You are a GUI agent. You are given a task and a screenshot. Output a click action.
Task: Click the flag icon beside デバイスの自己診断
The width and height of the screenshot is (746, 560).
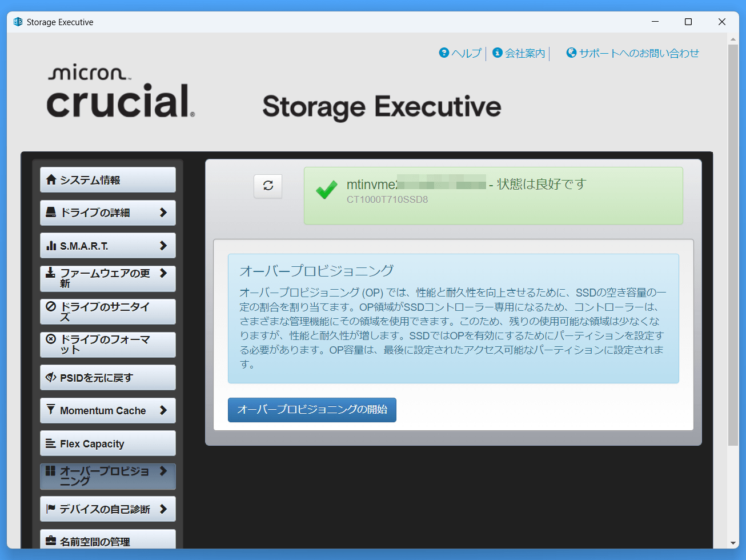(x=51, y=509)
